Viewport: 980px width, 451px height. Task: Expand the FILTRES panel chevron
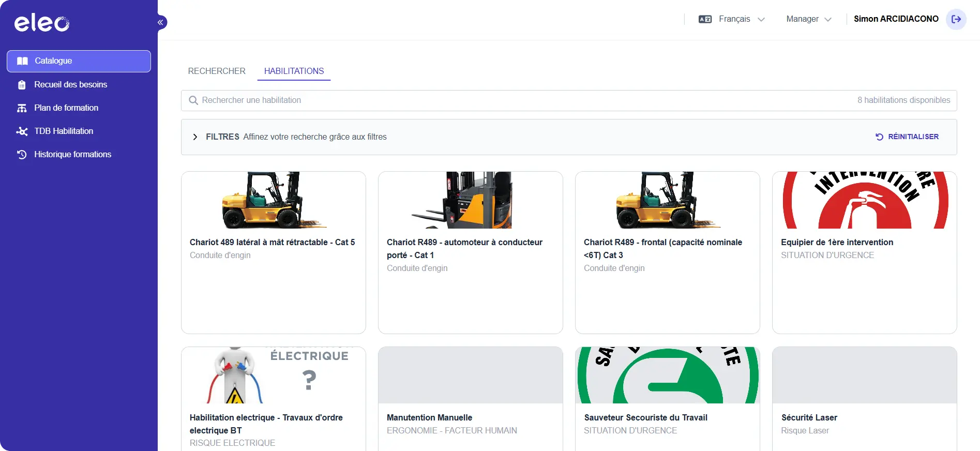[195, 137]
